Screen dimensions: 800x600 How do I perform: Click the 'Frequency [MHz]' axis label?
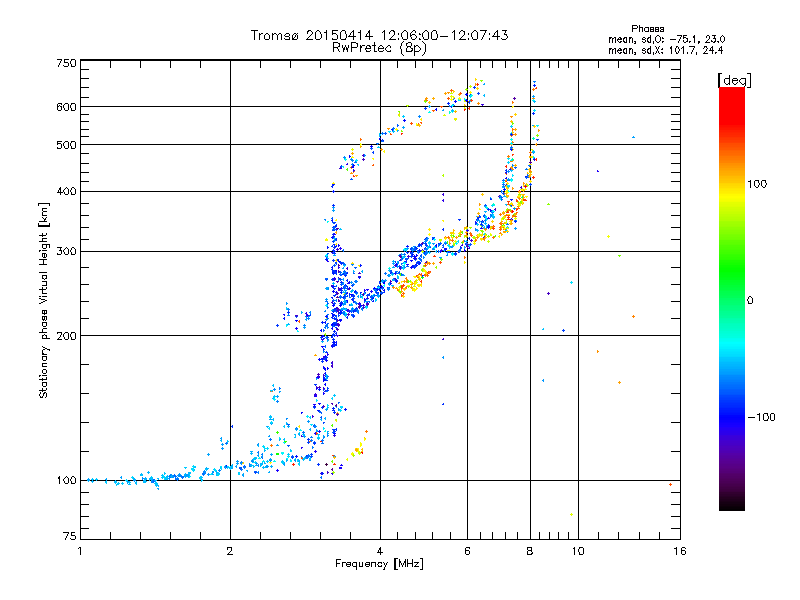click(x=379, y=564)
